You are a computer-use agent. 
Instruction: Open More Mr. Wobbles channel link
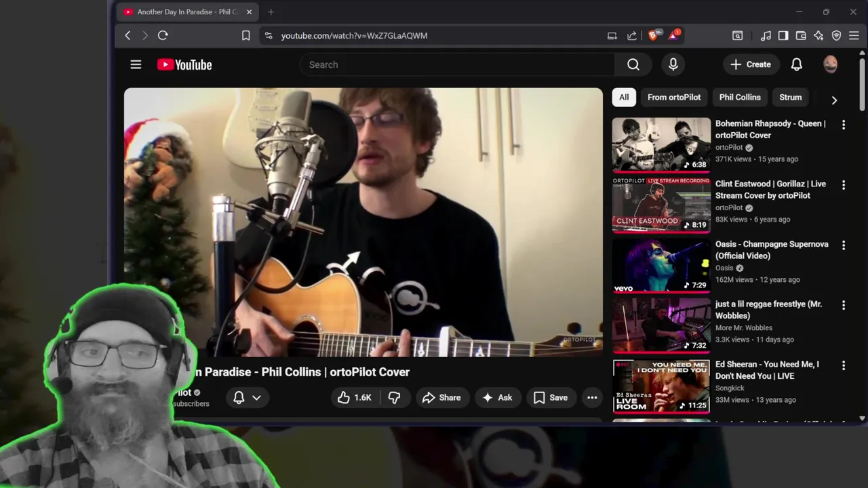pyautogui.click(x=744, y=328)
